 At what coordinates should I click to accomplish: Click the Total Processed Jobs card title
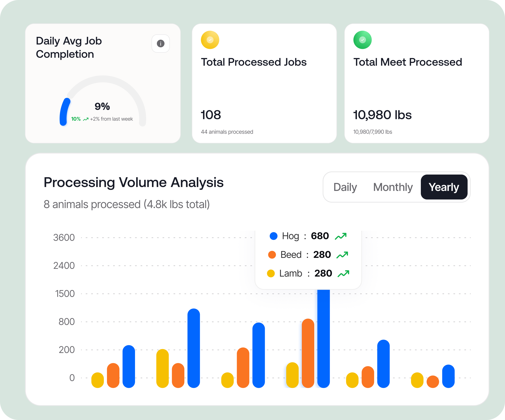254,62
